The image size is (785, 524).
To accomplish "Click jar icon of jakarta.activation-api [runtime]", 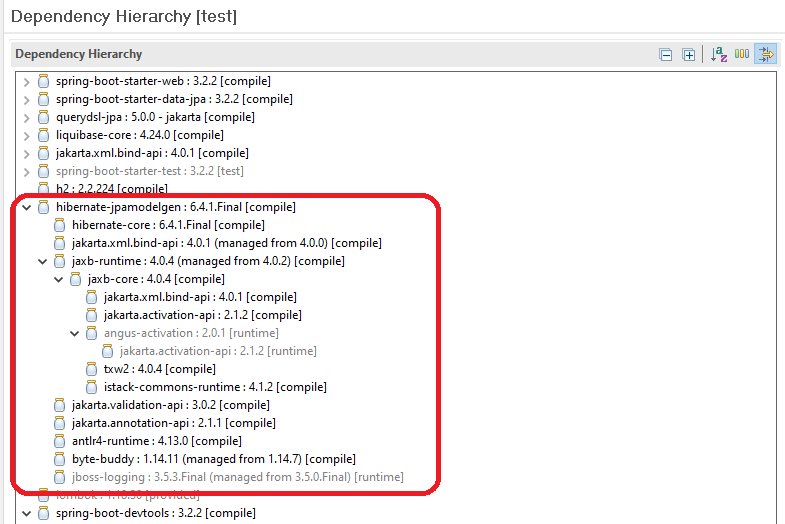I will [x=108, y=351].
